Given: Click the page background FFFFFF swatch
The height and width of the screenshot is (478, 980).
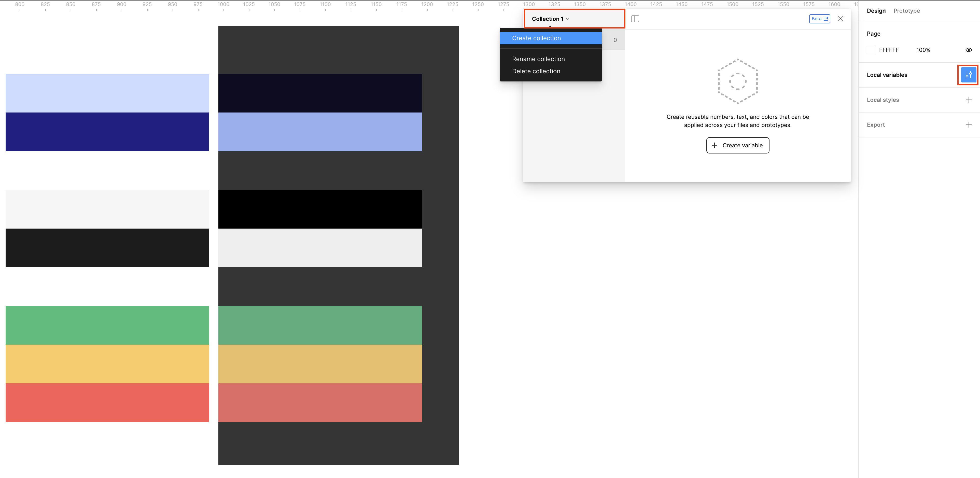Looking at the screenshot, I should (871, 50).
